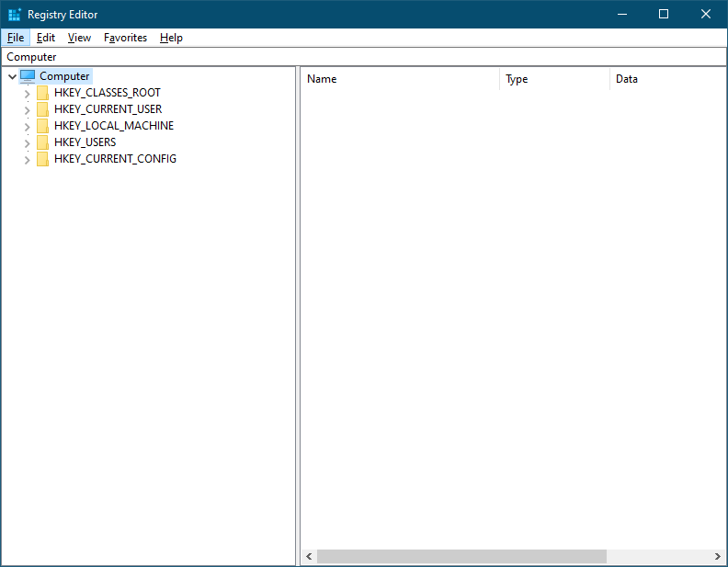The width and height of the screenshot is (728, 567).
Task: Collapse the Computer root node
Action: click(12, 77)
